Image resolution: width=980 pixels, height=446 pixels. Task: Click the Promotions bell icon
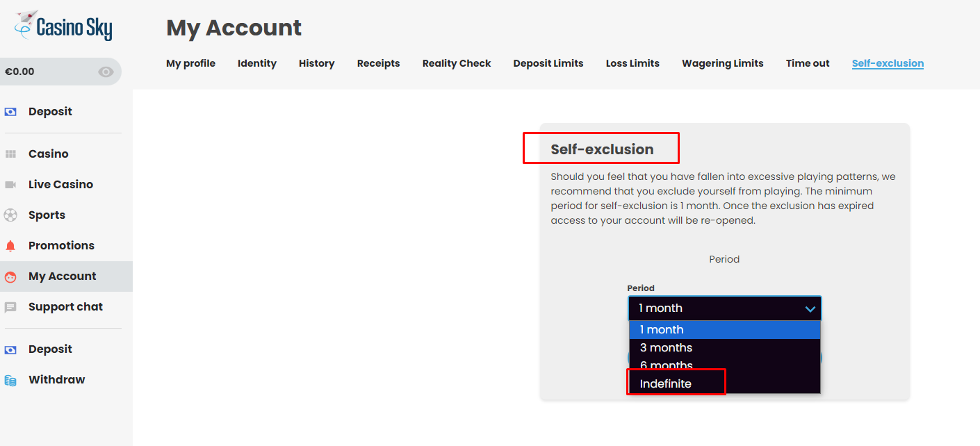10,246
